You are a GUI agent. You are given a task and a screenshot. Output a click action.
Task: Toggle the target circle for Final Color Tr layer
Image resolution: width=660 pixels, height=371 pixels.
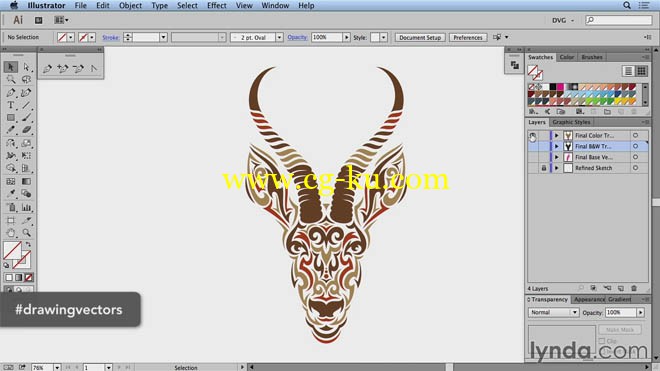point(636,136)
